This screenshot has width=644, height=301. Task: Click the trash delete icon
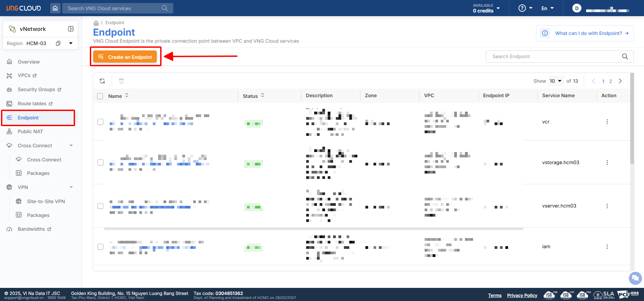(121, 81)
